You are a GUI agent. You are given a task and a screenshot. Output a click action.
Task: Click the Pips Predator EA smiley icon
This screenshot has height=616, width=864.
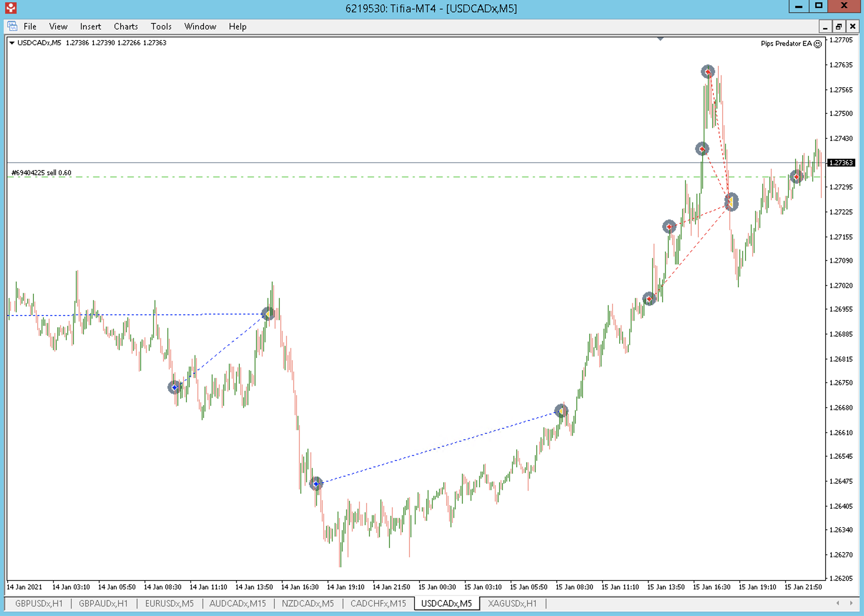coord(818,44)
